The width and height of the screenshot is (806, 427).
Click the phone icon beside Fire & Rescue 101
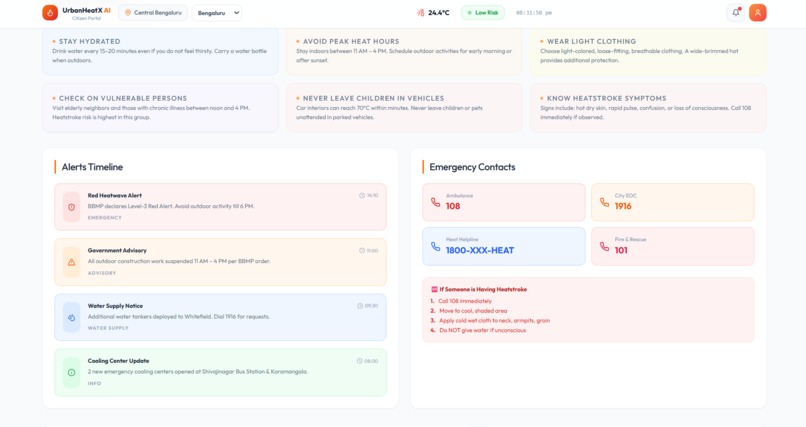[604, 247]
